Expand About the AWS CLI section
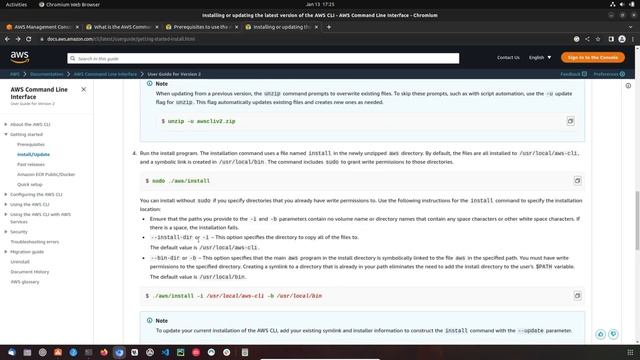This screenshot has width=640, height=360. pos(6,124)
